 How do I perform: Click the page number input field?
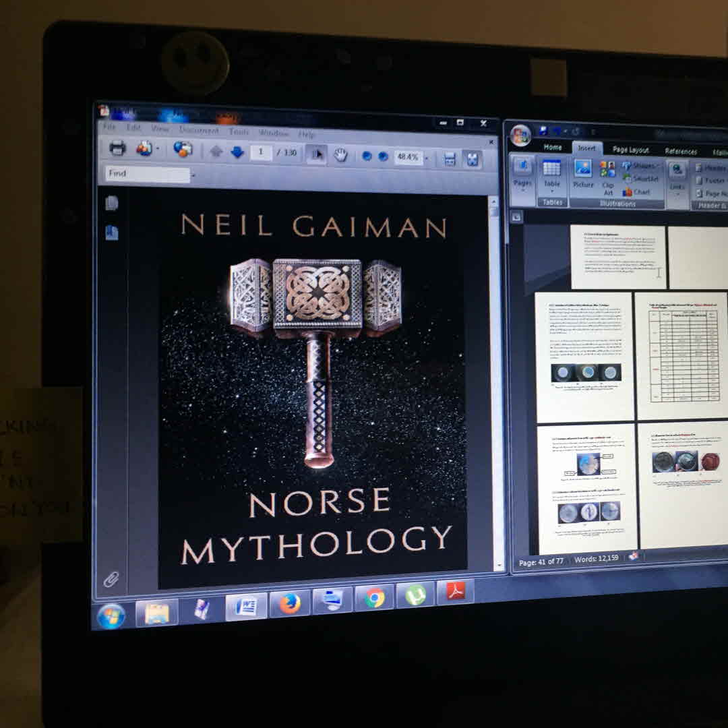coord(261,152)
